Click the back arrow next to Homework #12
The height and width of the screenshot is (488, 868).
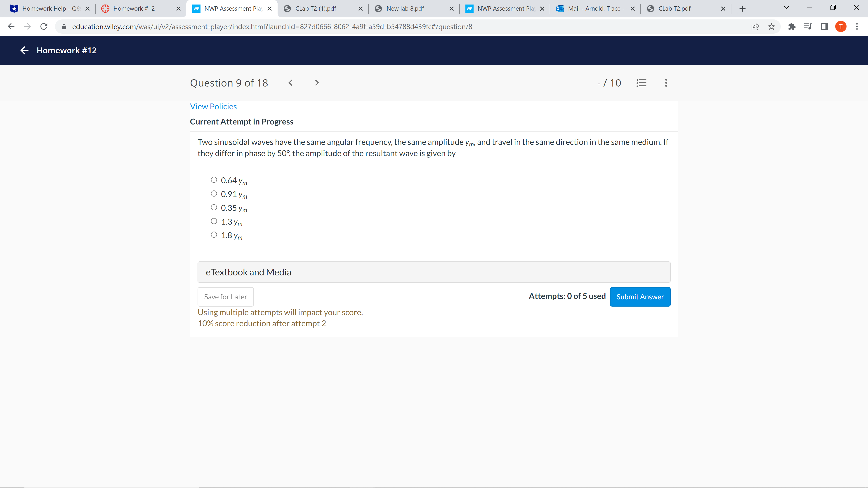pos(24,50)
